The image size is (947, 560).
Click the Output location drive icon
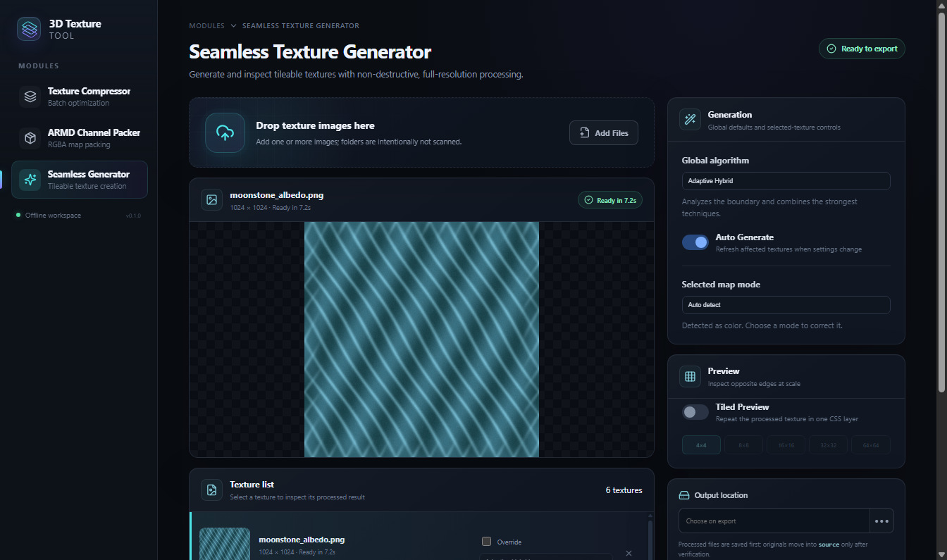(683, 495)
